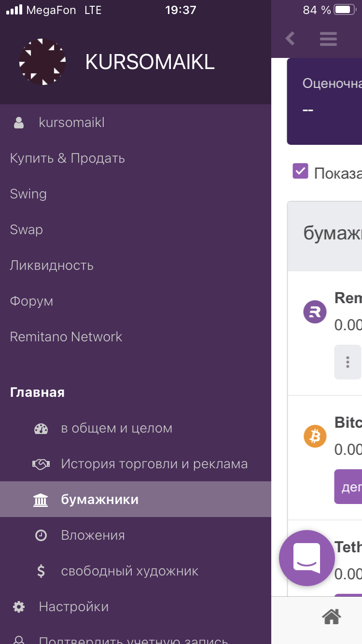
Task: Open the kursomaikl user profile entry
Action: point(136,123)
